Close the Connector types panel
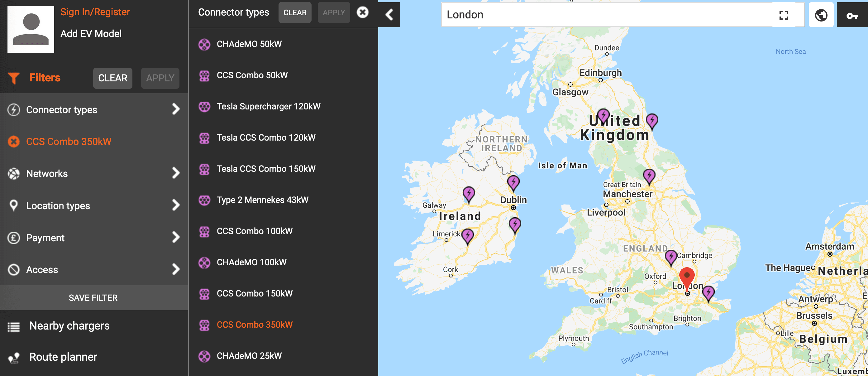 click(363, 12)
